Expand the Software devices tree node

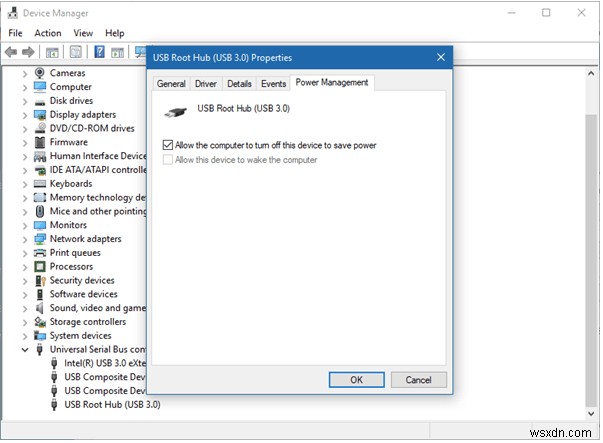[x=25, y=295]
